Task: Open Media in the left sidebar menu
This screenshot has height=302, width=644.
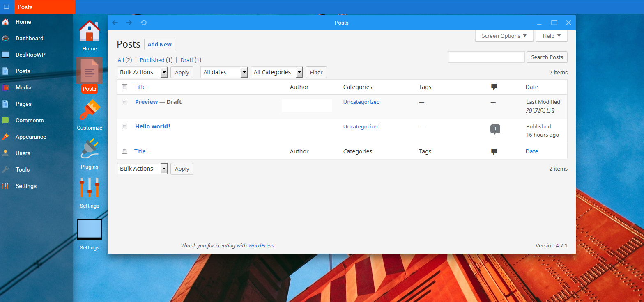Action: click(23, 87)
